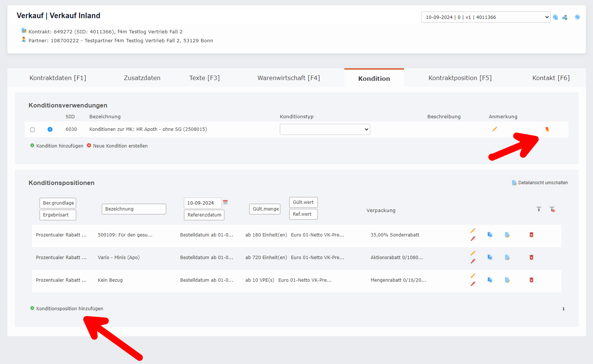The height and width of the screenshot is (364, 593).
Task: Apply the filter funnel icon
Action: click(x=539, y=209)
